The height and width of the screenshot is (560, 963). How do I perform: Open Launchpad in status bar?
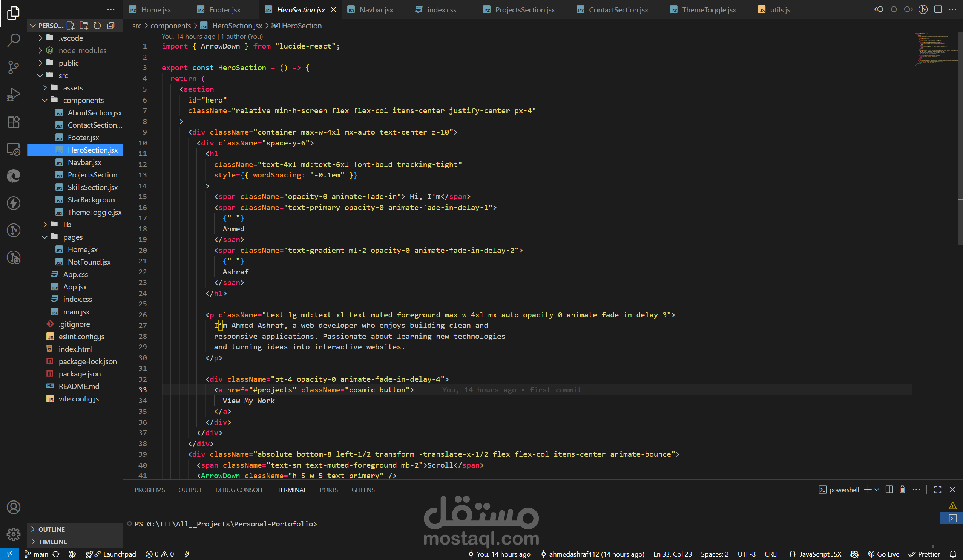click(x=111, y=554)
